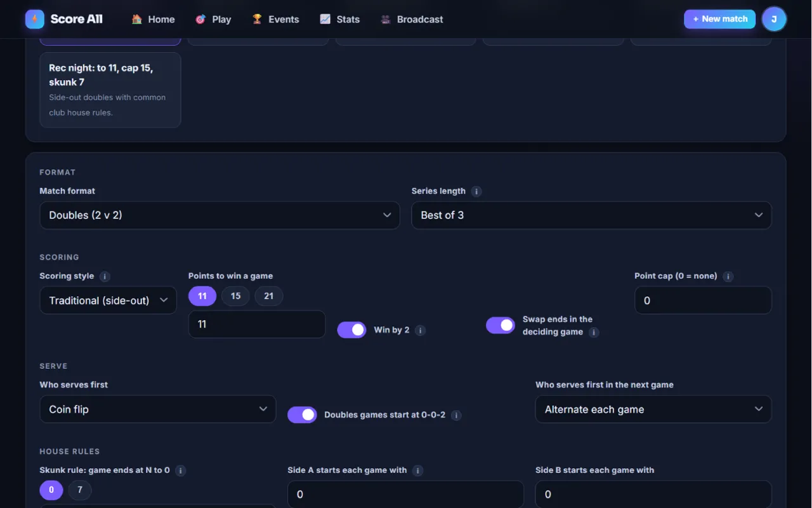Click the New match button
The height and width of the screenshot is (508, 812).
click(x=719, y=19)
